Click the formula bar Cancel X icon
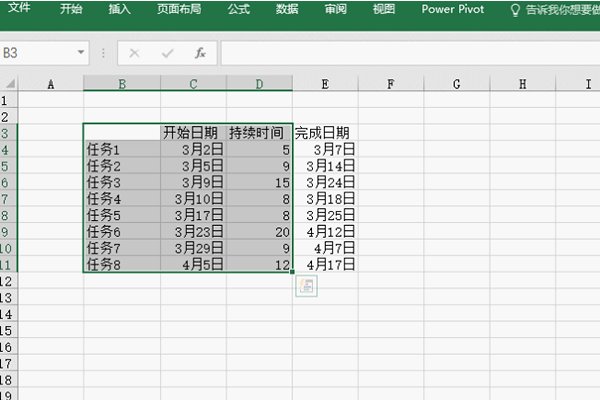600x400 pixels. (x=134, y=53)
